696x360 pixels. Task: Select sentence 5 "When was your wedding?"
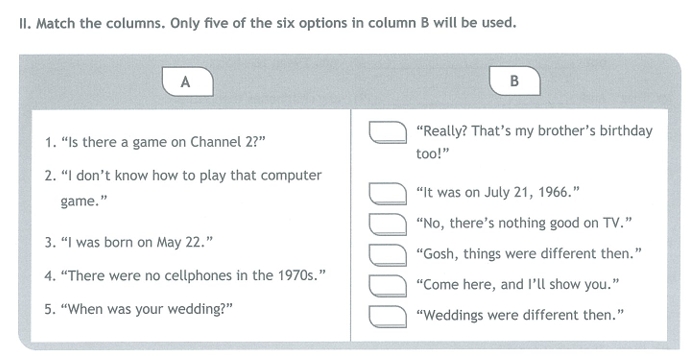[x=138, y=309]
